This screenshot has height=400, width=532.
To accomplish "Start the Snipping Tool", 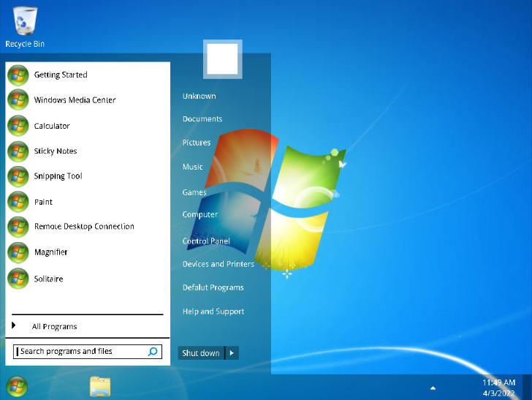I will 58,176.
